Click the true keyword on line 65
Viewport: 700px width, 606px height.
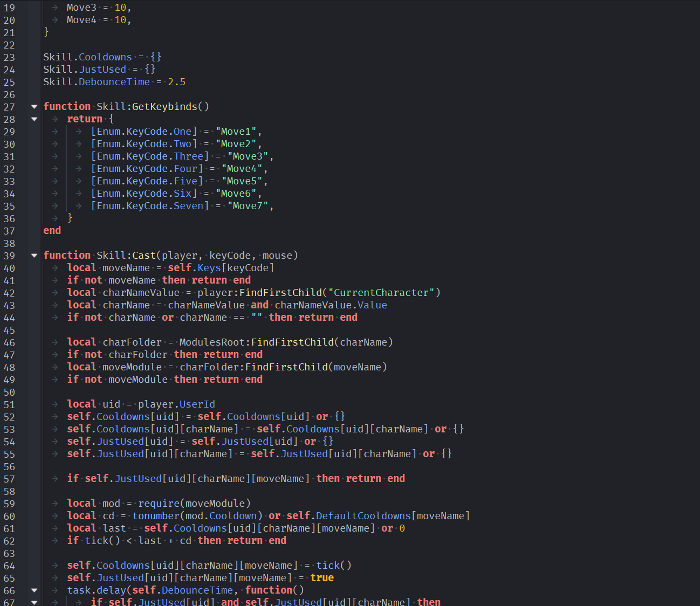(x=322, y=578)
